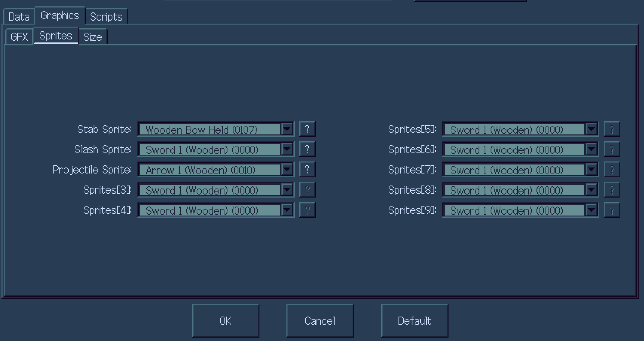Reset values with the Default button
Screen dimensions: 644x341
pos(415,321)
